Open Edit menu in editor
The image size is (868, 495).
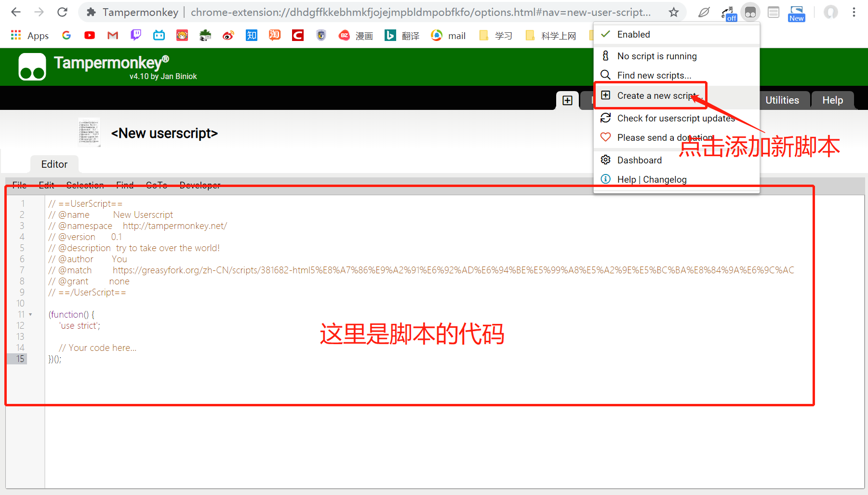[x=46, y=185]
